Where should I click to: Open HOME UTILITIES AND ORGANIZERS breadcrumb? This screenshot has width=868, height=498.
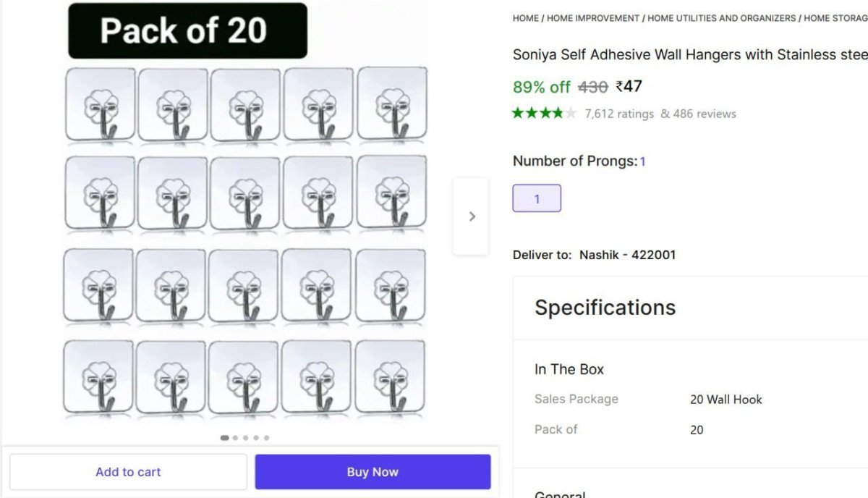[x=720, y=18]
